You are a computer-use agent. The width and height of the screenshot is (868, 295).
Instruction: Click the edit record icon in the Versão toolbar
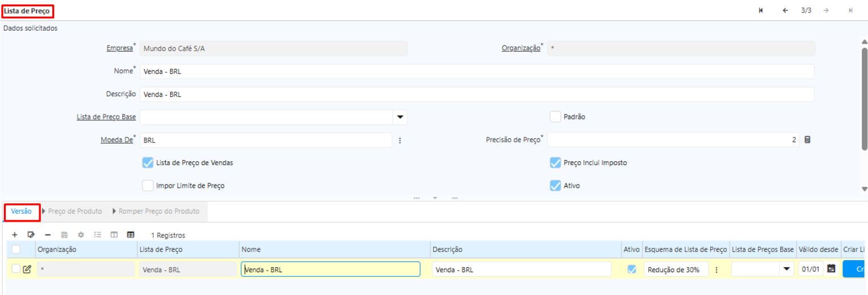(x=31, y=235)
